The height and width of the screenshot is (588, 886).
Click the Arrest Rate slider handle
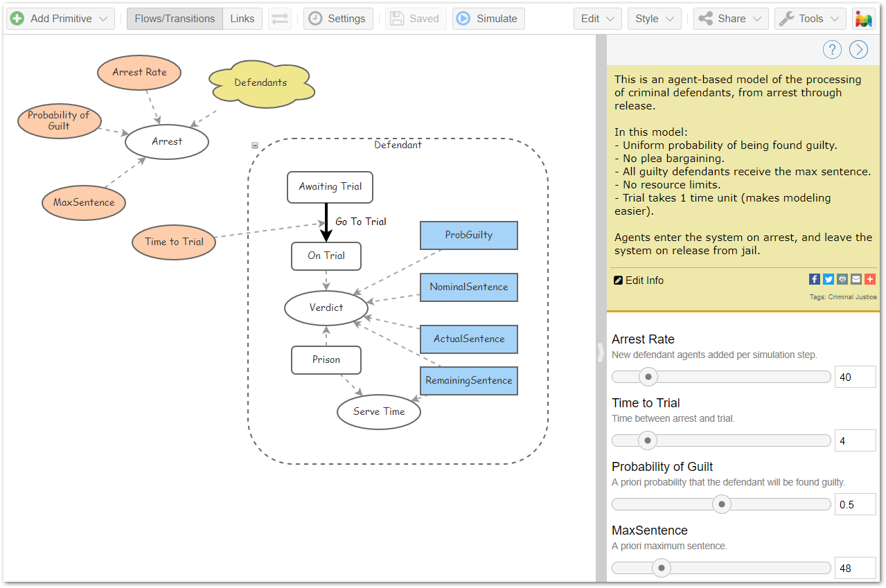[648, 377]
